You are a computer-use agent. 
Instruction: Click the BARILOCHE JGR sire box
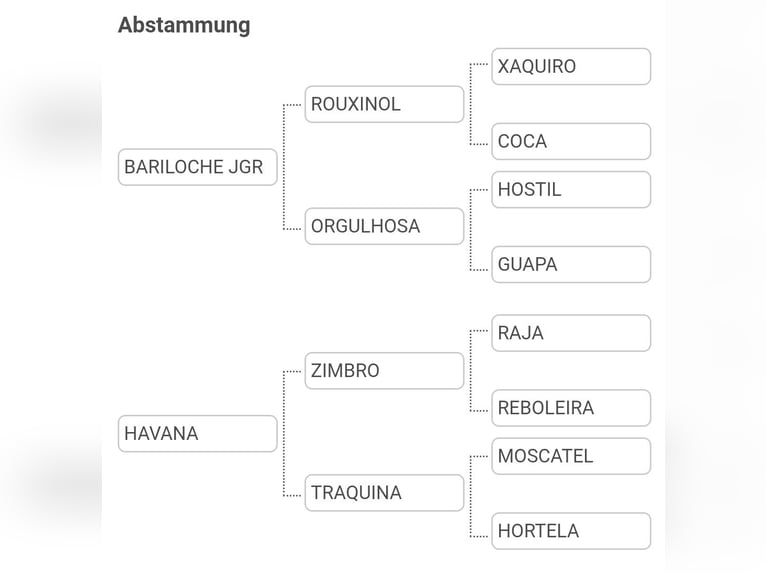point(197,167)
